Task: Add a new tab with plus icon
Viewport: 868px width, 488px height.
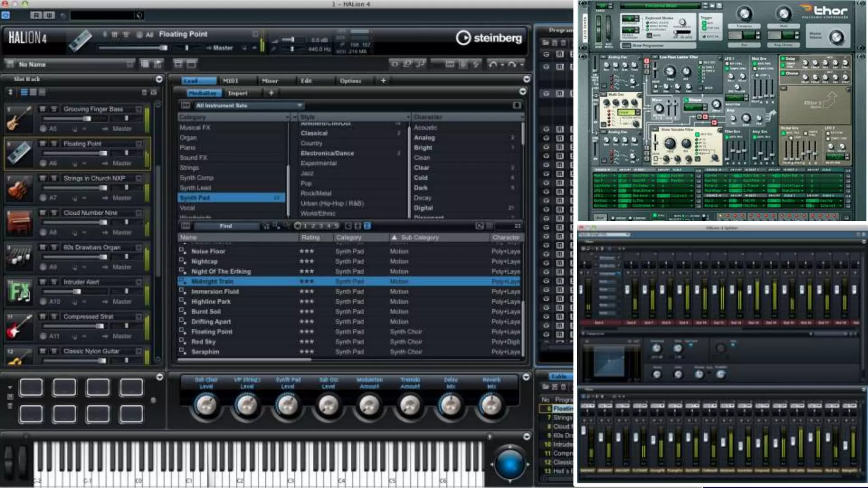Action: (383, 80)
